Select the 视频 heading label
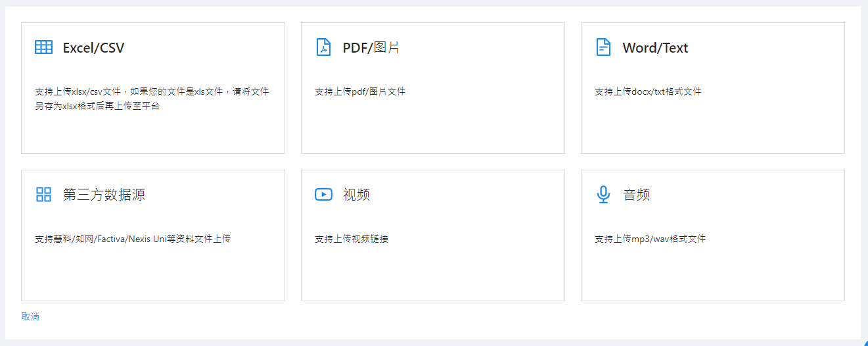 [356, 195]
